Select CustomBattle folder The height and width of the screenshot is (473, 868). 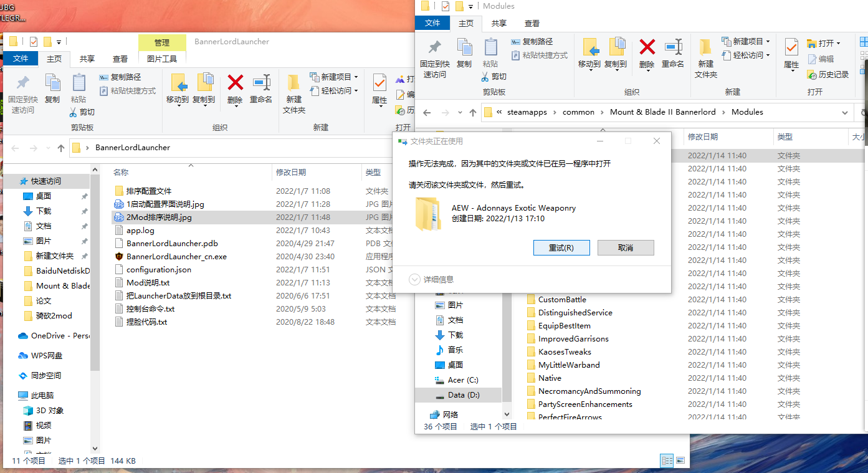tap(562, 299)
